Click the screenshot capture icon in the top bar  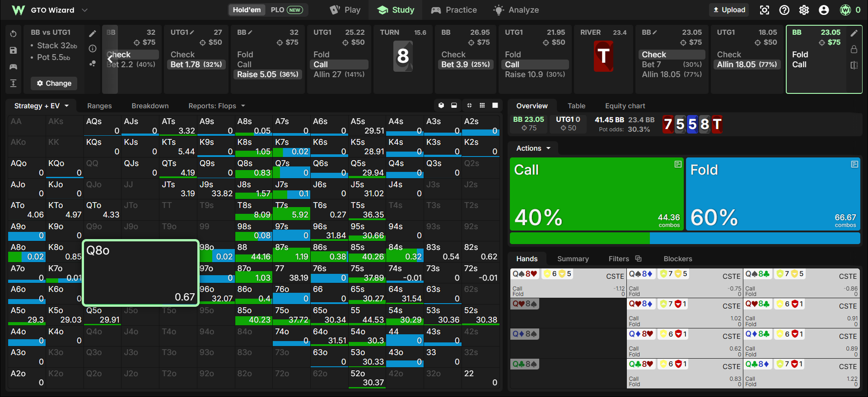tap(764, 10)
